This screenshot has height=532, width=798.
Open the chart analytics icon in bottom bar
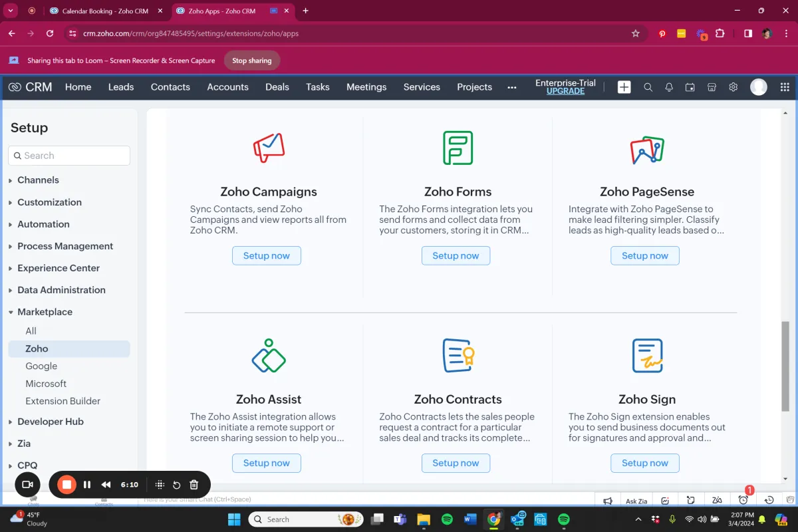666,501
